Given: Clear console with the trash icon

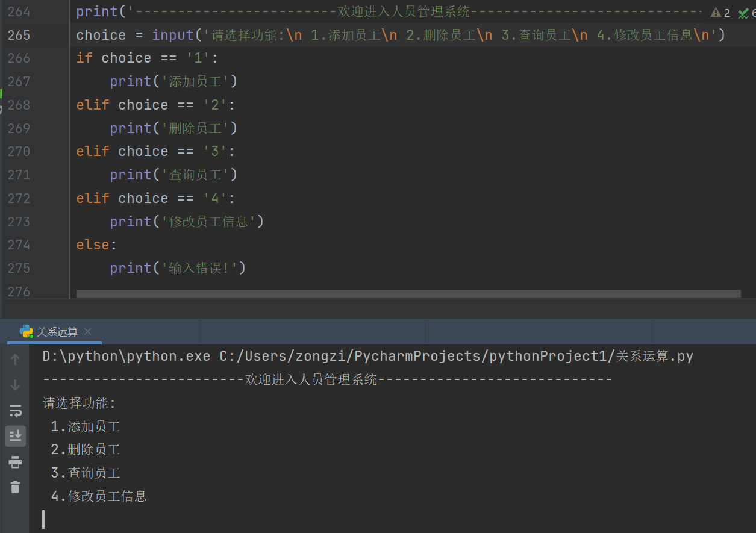Looking at the screenshot, I should [x=16, y=487].
